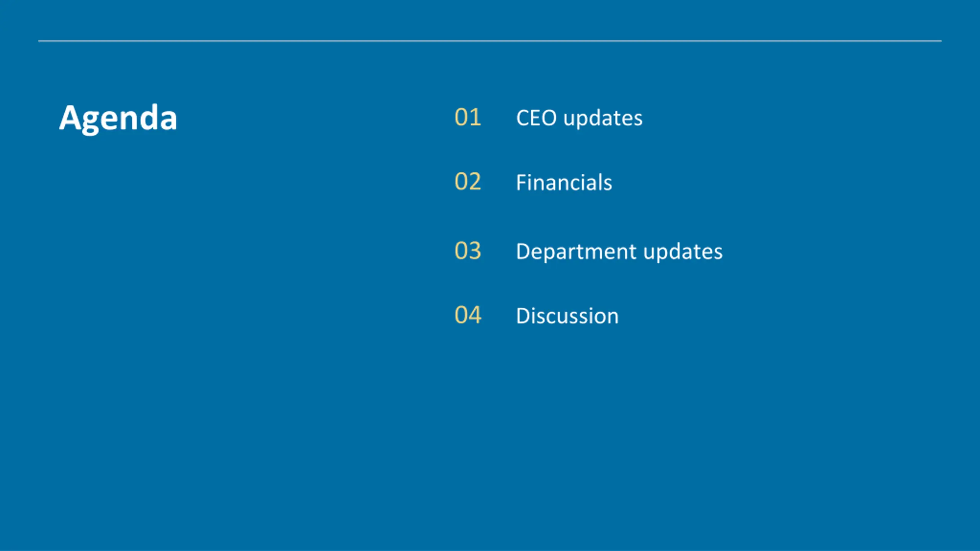Click the word CEO in first item

point(536,118)
